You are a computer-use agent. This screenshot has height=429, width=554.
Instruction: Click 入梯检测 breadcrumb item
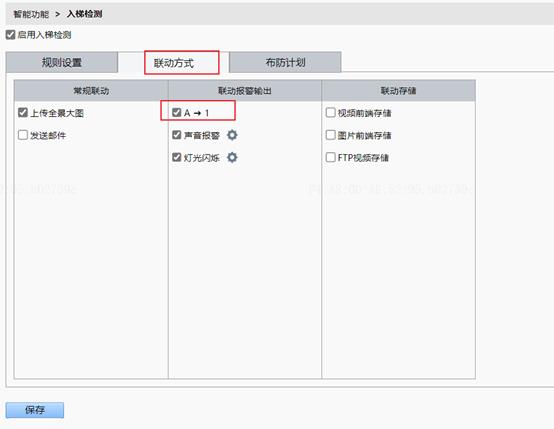84,14
